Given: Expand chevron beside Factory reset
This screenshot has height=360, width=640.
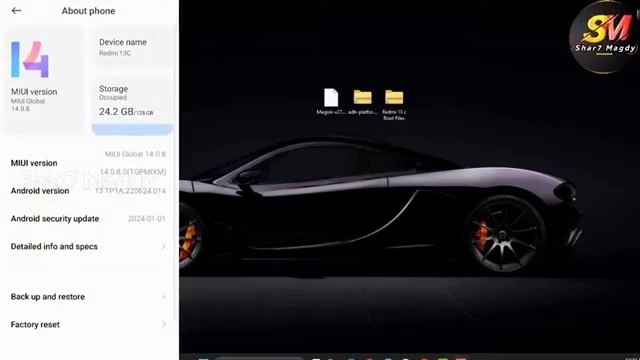Looking at the screenshot, I should point(163,324).
